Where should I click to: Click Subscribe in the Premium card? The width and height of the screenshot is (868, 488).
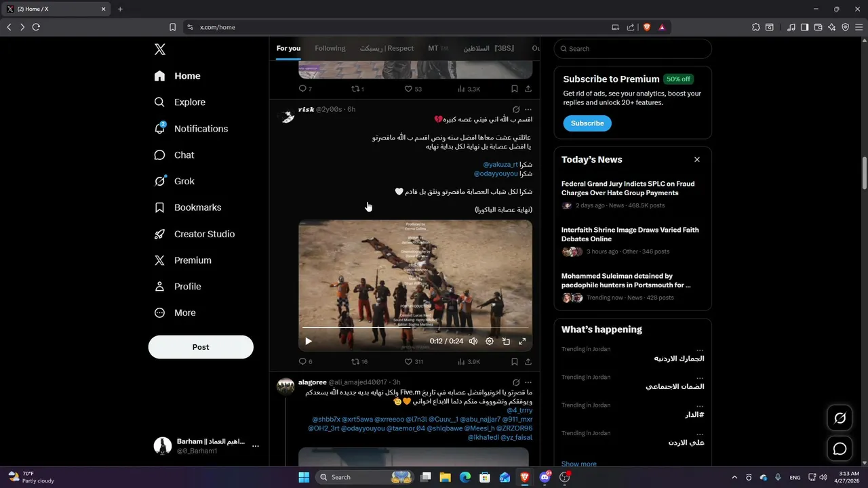(587, 123)
